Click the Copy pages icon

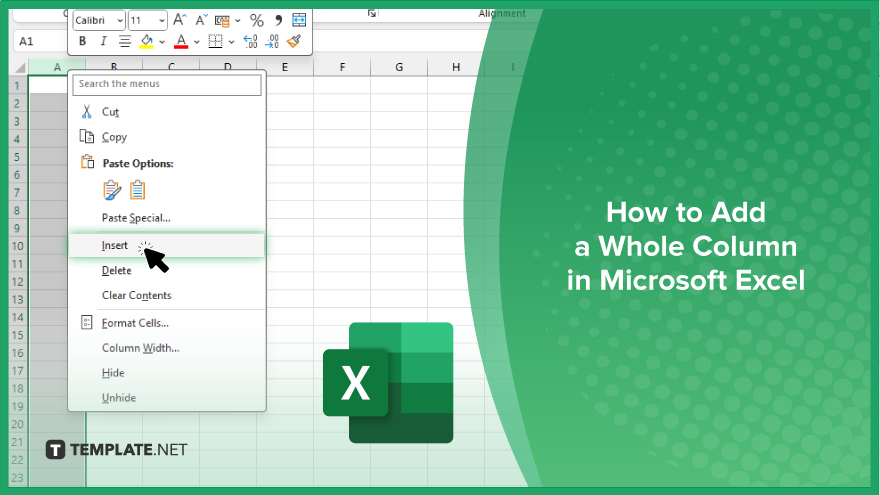pyautogui.click(x=86, y=136)
